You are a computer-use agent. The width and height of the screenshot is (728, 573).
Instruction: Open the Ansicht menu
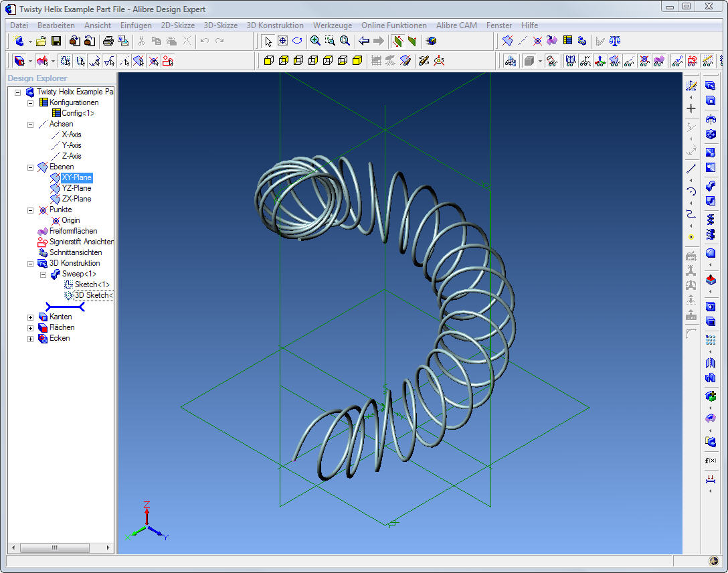tap(98, 25)
